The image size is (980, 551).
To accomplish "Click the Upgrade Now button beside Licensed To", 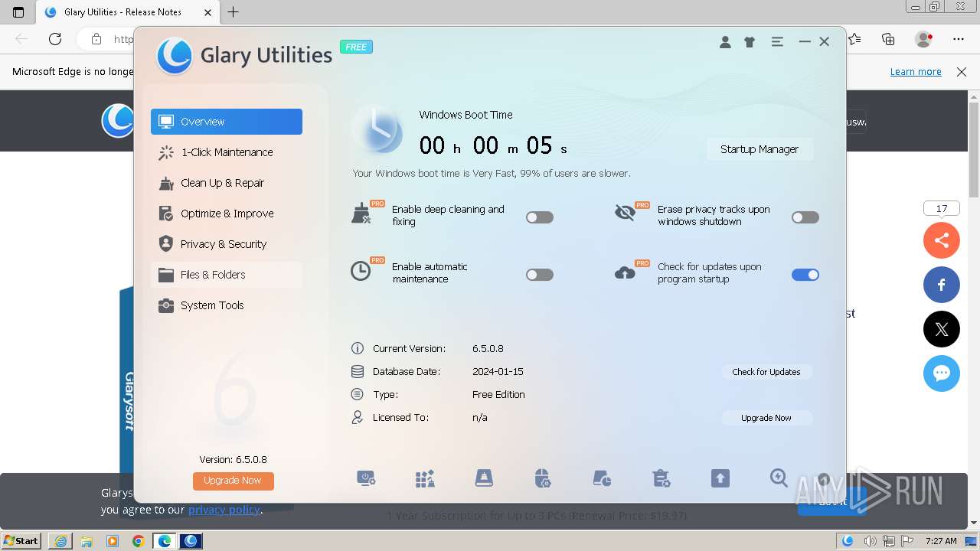I will 766,418.
